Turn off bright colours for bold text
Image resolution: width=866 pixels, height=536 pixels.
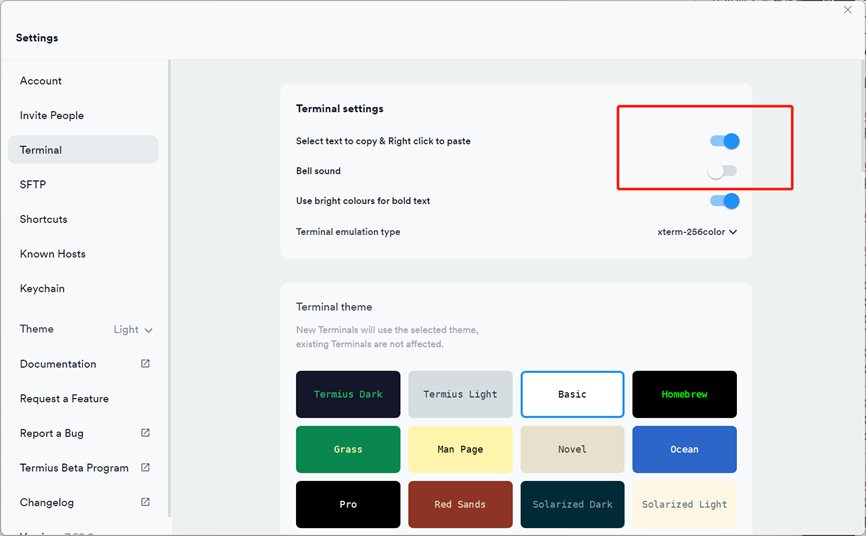tap(725, 201)
